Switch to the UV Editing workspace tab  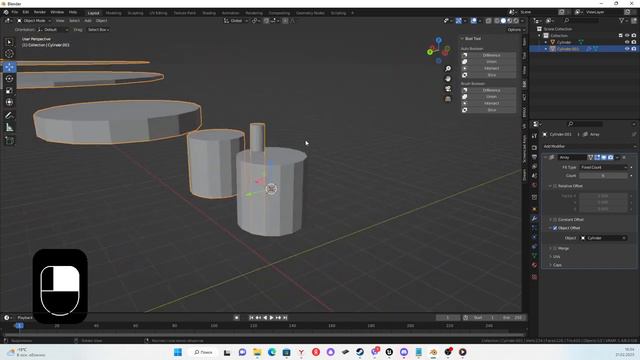[x=158, y=13]
